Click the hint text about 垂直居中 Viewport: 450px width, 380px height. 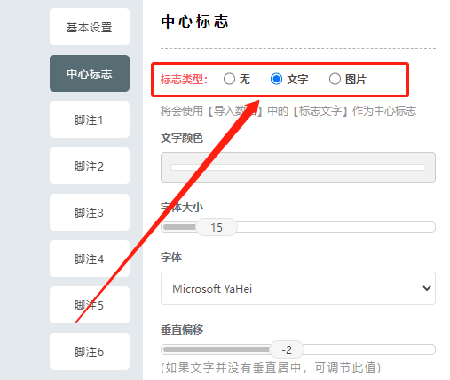(x=271, y=368)
